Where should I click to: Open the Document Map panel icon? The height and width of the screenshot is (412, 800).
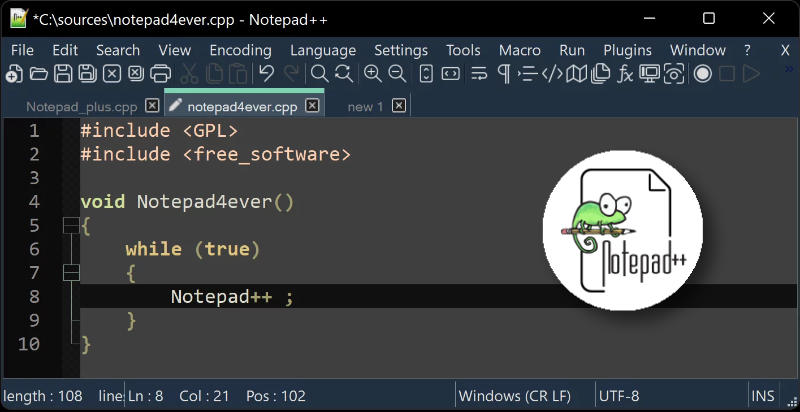[x=577, y=74]
